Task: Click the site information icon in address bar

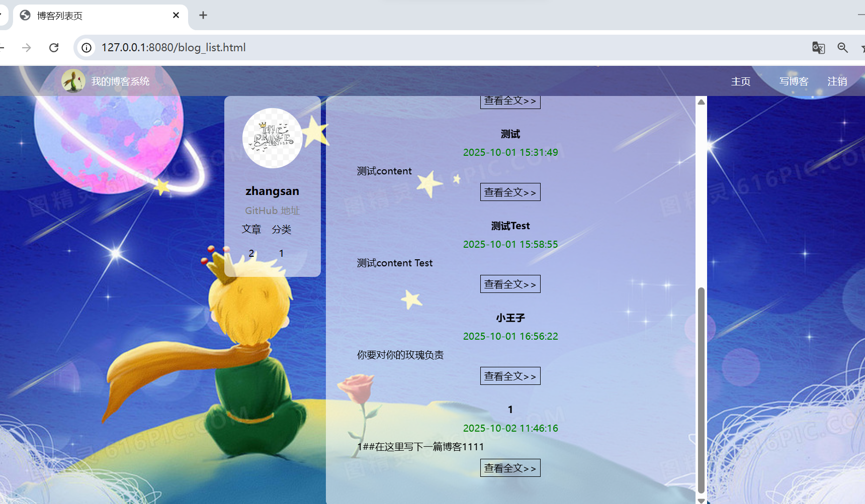Action: (86, 47)
